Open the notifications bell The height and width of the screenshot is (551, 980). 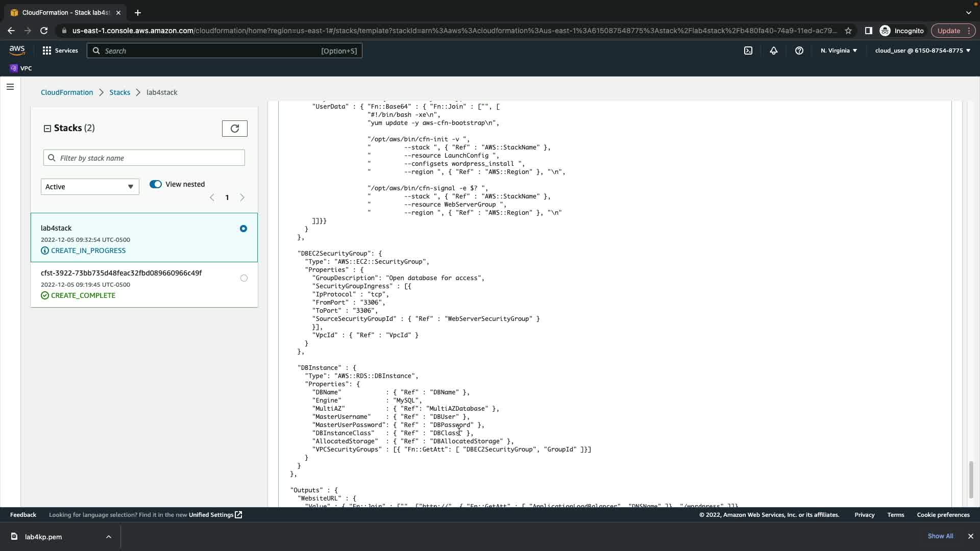pos(774,51)
